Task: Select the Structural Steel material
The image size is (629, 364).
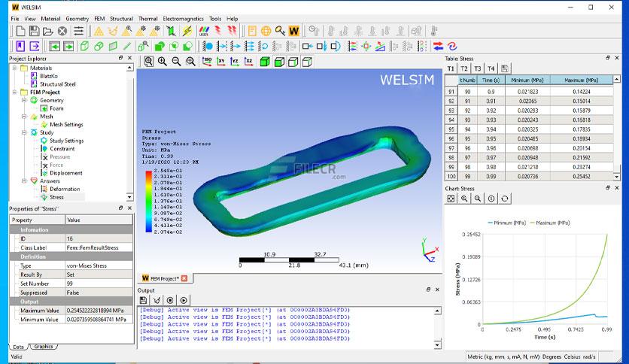Action: [57, 84]
